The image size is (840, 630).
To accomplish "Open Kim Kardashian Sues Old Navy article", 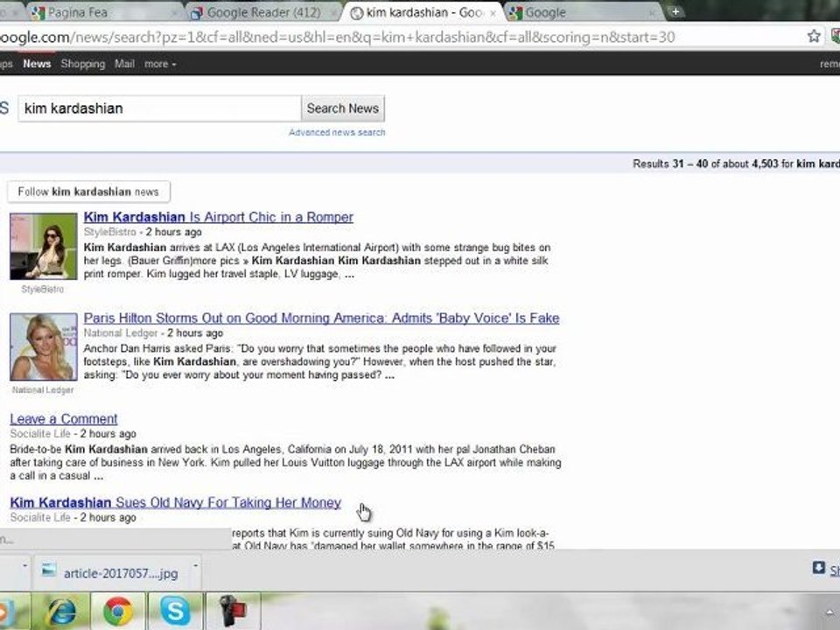I will point(176,502).
